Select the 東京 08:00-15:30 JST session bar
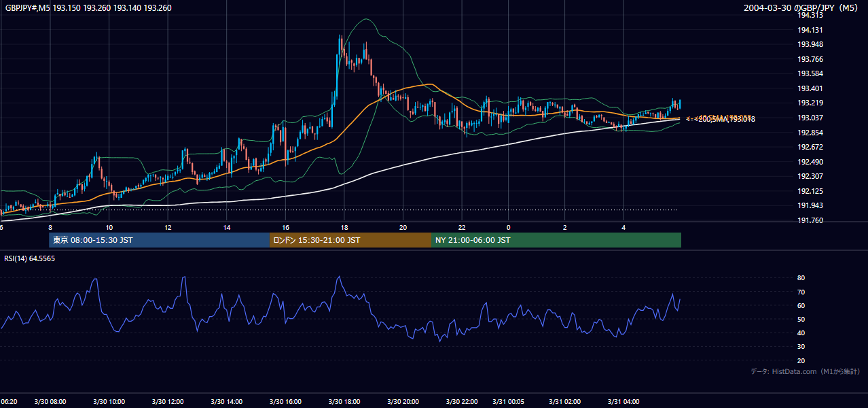This screenshot has height=408, width=868. (x=159, y=240)
